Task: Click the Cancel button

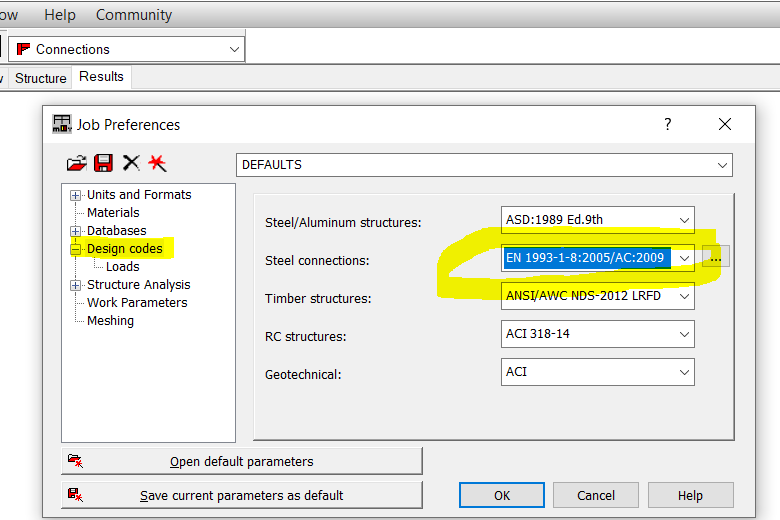Action: (595, 495)
